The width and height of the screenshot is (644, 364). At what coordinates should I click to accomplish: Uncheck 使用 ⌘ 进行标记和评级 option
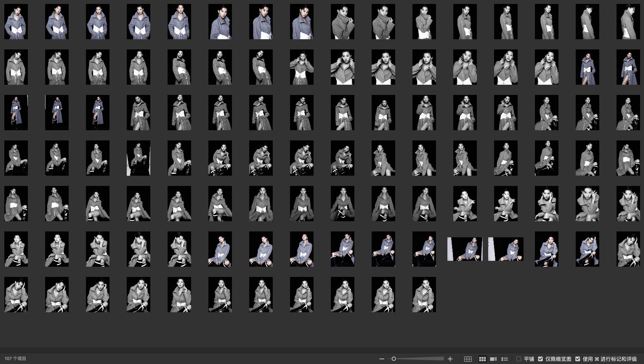578,359
